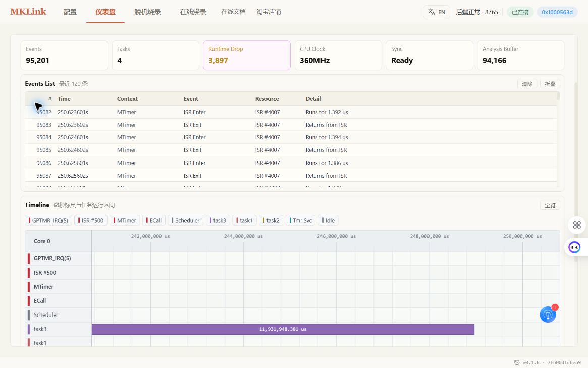The width and height of the screenshot is (588, 368).
Task: Toggle the task1 legend chip
Action: 244,220
